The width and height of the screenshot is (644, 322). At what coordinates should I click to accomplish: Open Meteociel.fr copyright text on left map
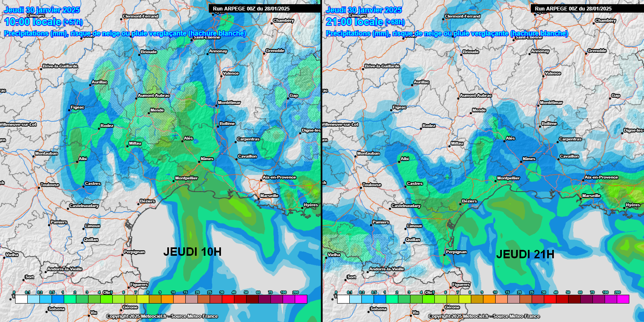[x=162, y=316]
